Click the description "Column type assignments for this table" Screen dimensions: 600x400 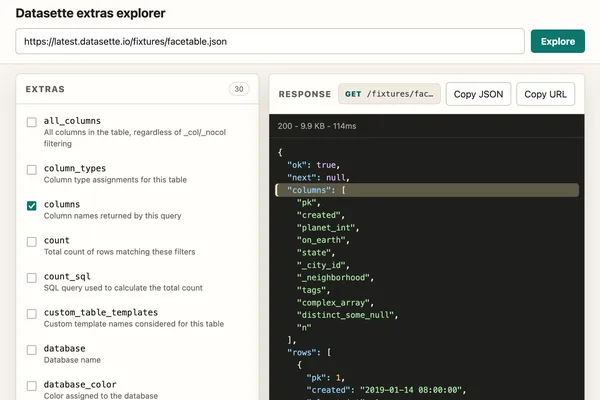click(x=115, y=180)
